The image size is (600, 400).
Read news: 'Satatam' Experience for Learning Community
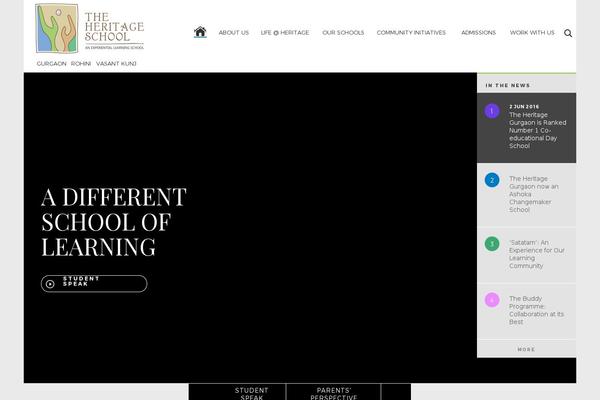(x=536, y=254)
